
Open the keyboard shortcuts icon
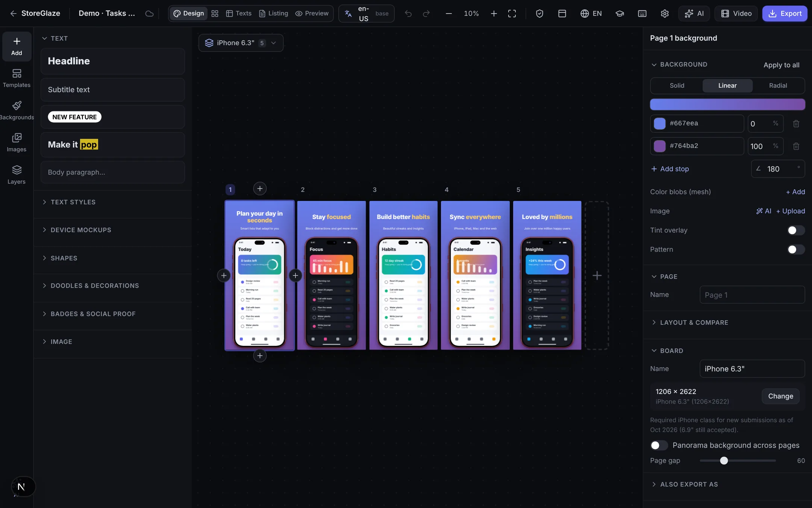pos(642,14)
